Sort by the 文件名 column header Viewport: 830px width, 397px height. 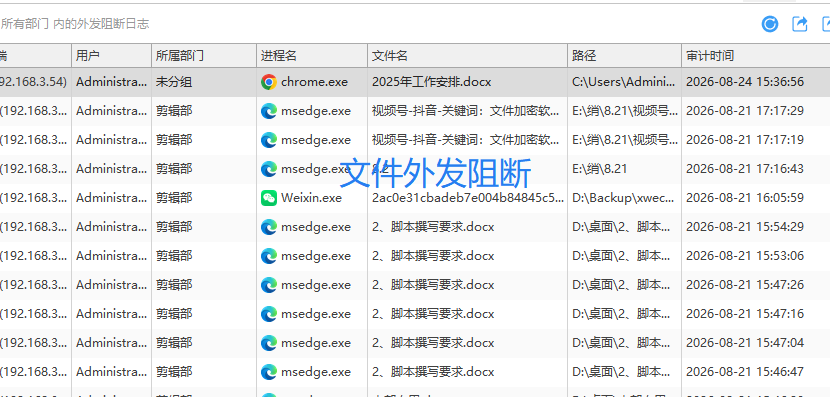pyautogui.click(x=467, y=56)
